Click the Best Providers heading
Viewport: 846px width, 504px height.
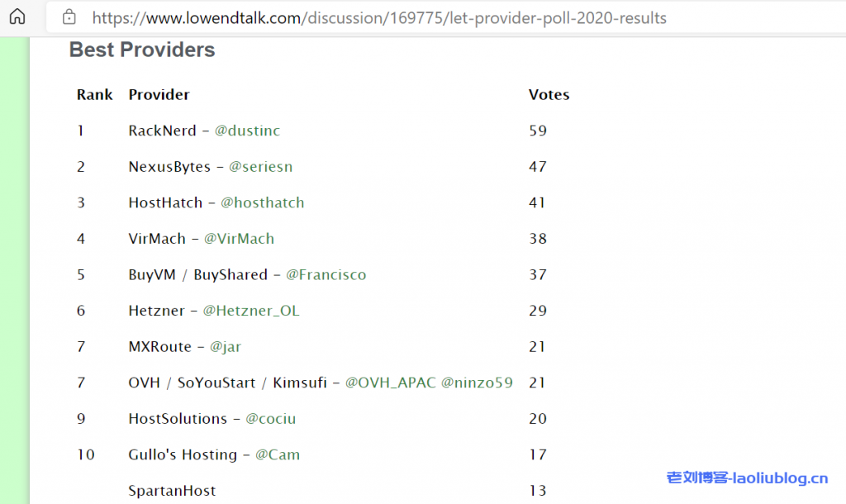142,50
